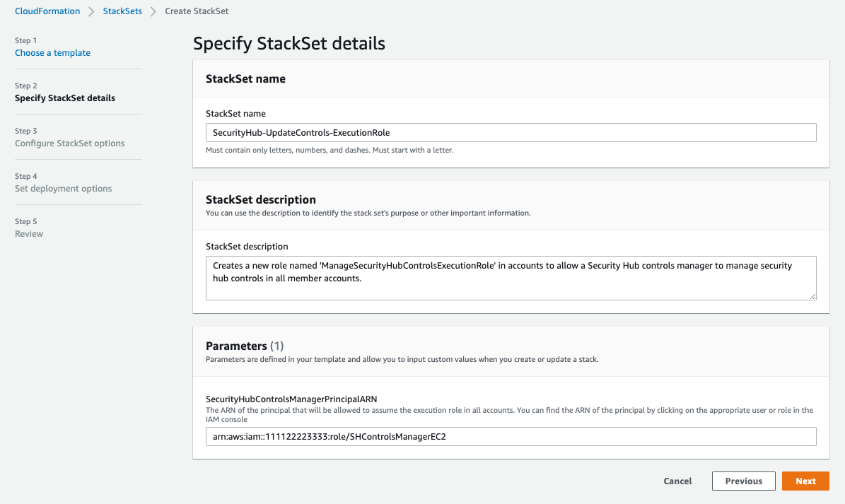Click chevron separator after CloudFormation breadcrumb
The width and height of the screenshot is (845, 504).
point(92,11)
